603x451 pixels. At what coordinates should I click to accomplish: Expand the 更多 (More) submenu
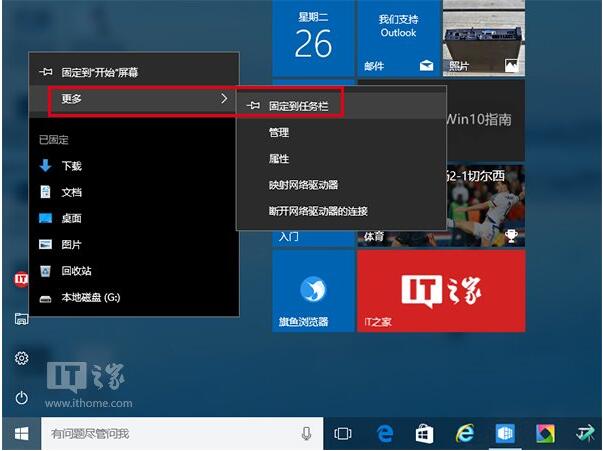pos(135,99)
